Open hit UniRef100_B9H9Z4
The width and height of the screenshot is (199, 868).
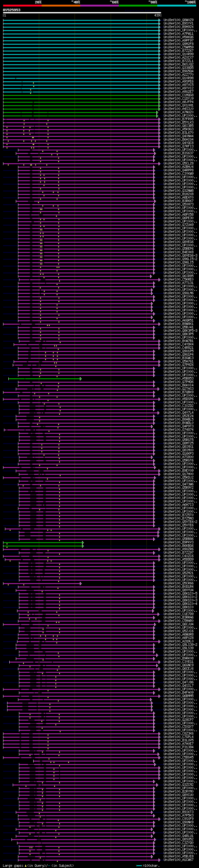pyautogui.click(x=179, y=27)
